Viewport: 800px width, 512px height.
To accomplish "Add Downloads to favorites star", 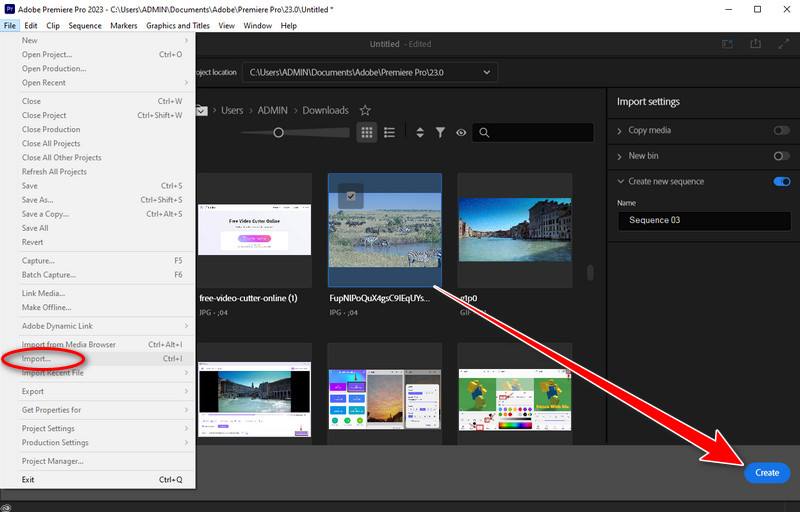I will tap(365, 110).
